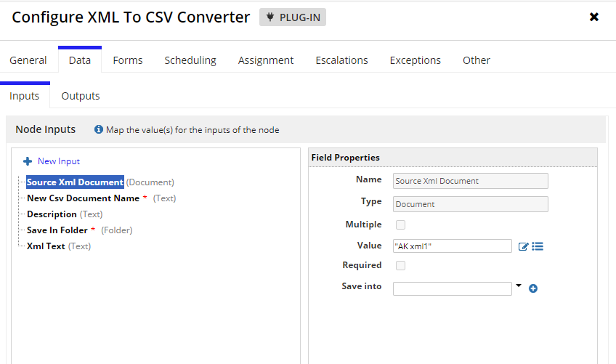Click the Save into combo box field
Viewport: 616px width, 364px height.
[452, 288]
